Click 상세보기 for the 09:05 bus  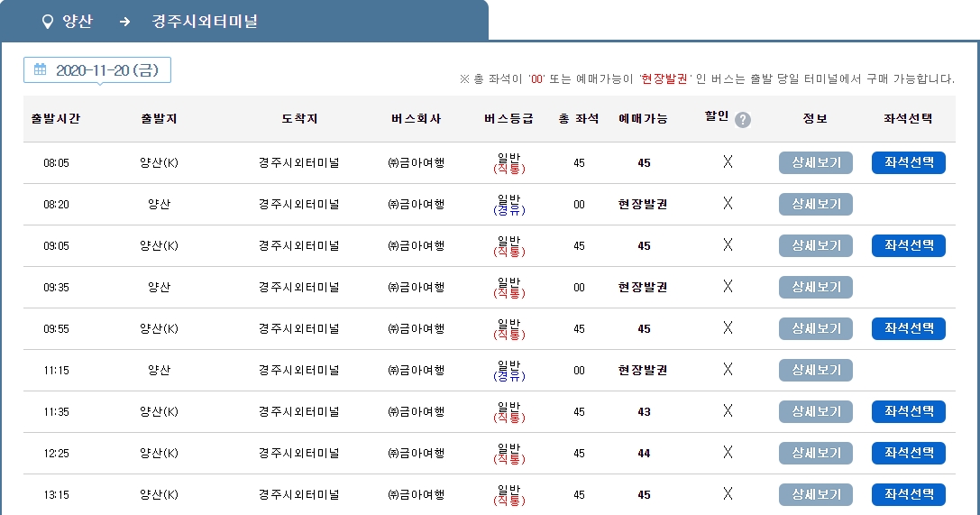(816, 245)
